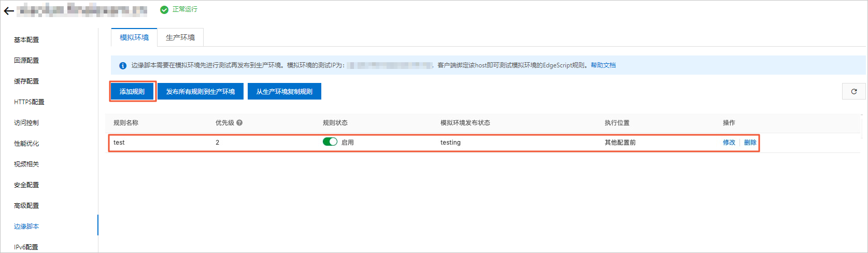Click the 模拟环境发布状态 column header
This screenshot has width=868, height=253.
tap(465, 123)
